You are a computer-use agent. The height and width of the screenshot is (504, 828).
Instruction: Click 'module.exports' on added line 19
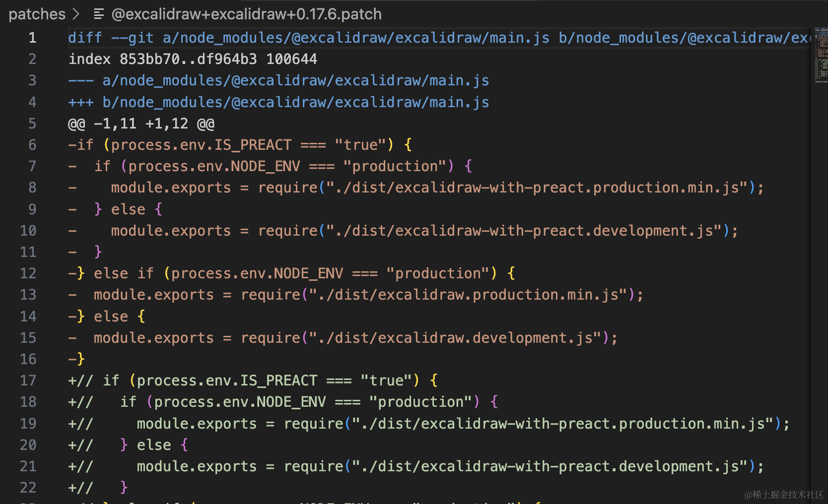[197, 424]
